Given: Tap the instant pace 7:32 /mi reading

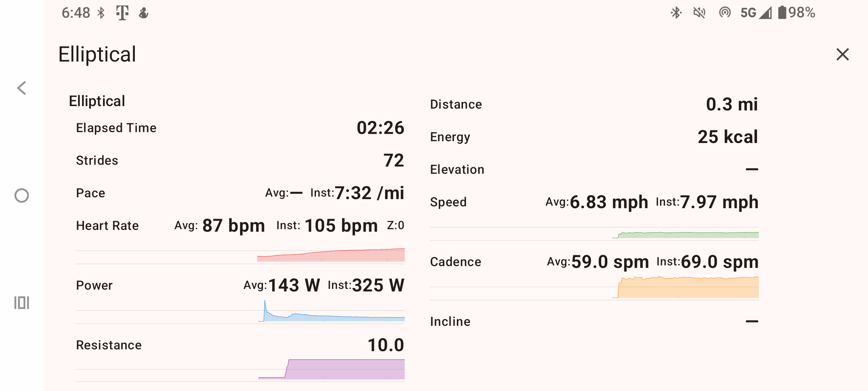Looking at the screenshot, I should (x=369, y=193).
